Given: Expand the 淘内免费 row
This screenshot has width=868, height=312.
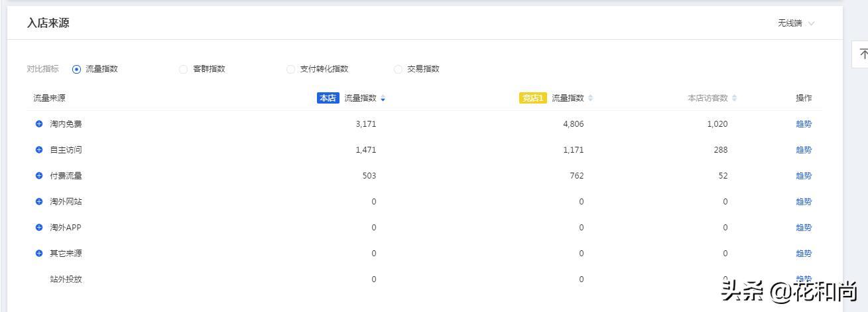Looking at the screenshot, I should (x=39, y=123).
